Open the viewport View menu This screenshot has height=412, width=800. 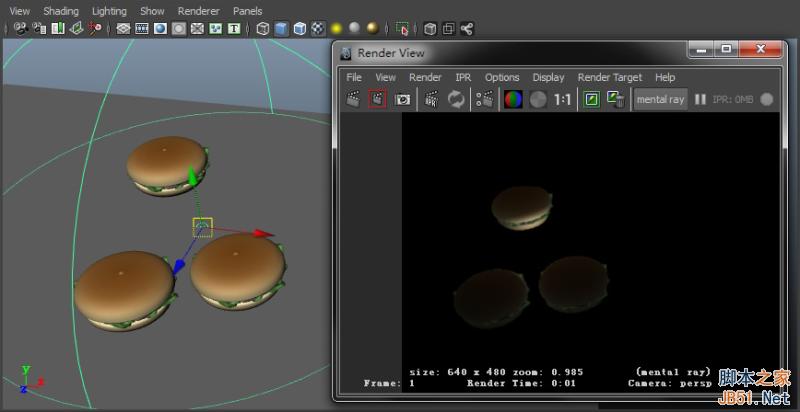tap(20, 11)
